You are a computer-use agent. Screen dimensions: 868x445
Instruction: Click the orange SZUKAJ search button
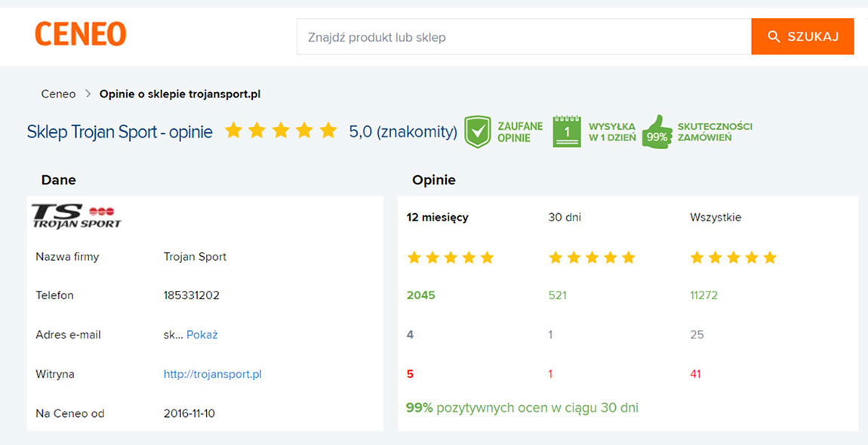[802, 36]
